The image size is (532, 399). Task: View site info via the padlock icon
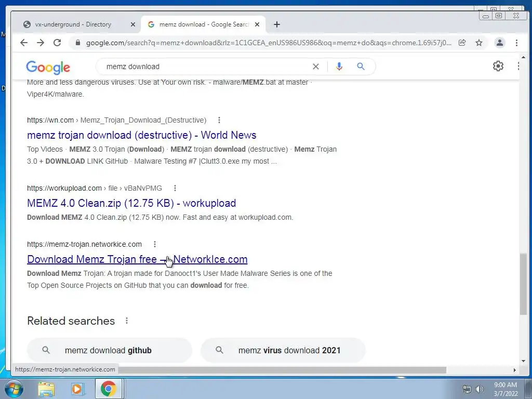pos(78,43)
